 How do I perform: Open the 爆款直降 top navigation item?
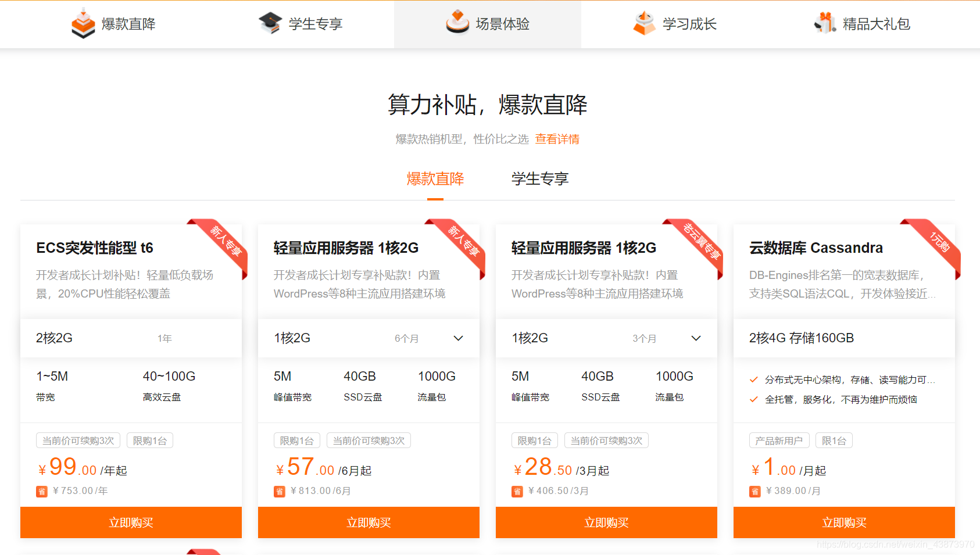click(113, 24)
